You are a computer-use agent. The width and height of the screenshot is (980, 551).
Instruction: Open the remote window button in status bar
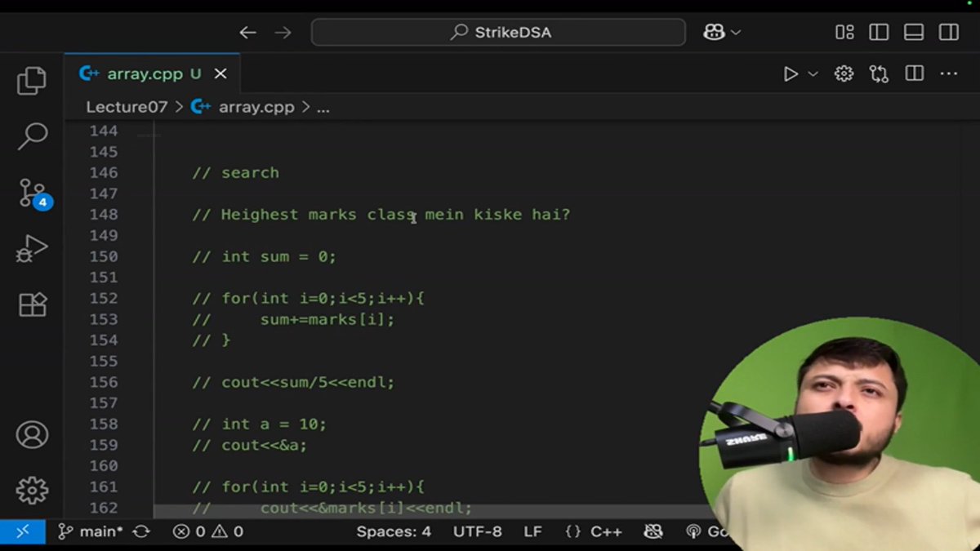22,531
